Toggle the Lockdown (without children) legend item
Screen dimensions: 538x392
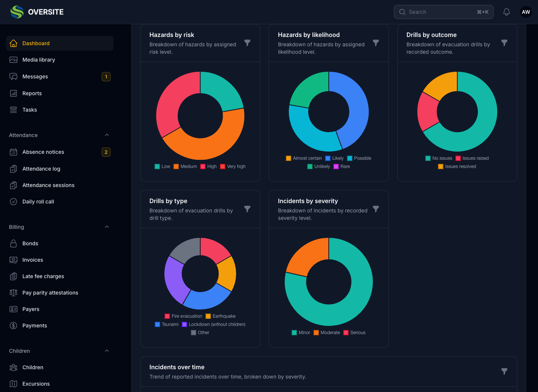pos(214,324)
